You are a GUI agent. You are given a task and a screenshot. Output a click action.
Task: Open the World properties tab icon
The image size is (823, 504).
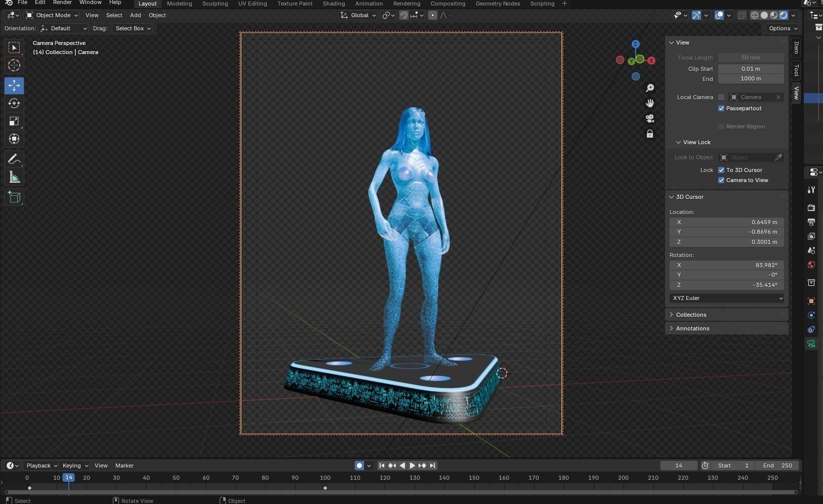(811, 264)
